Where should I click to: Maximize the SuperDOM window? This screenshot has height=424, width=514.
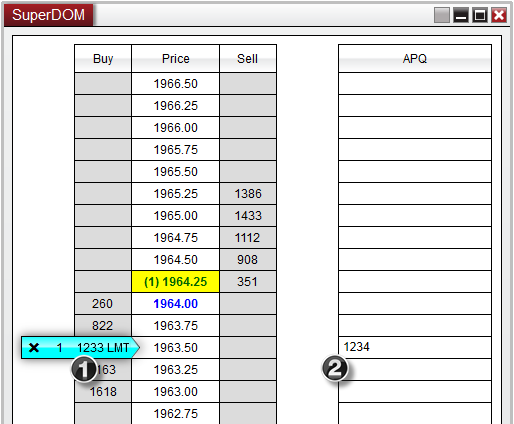[x=480, y=15]
